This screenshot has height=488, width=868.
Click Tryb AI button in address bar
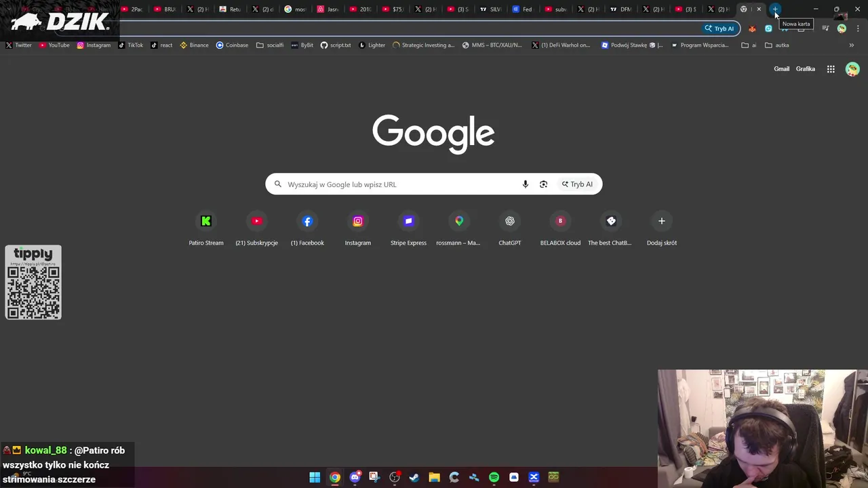point(719,28)
